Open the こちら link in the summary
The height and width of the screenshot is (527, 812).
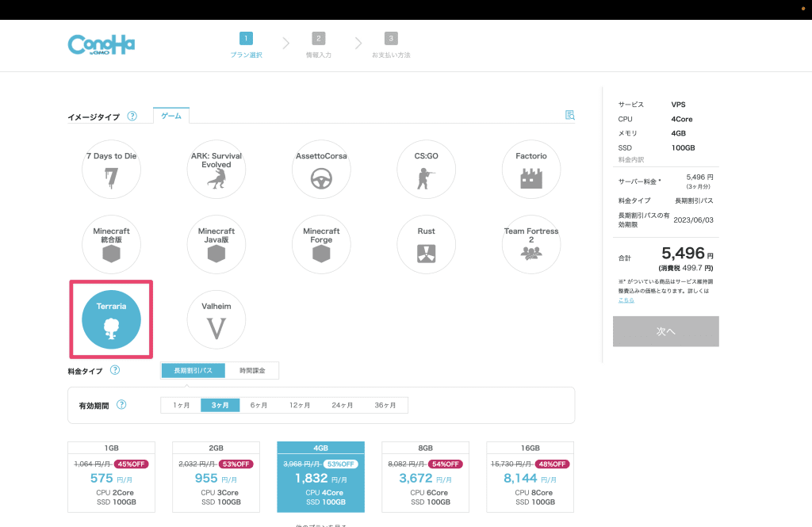[626, 300]
